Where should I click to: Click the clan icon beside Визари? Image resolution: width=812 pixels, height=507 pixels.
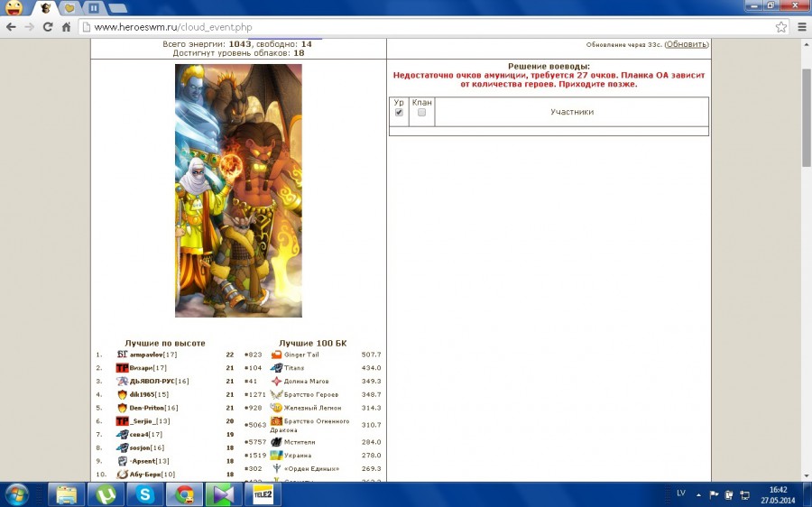122,368
